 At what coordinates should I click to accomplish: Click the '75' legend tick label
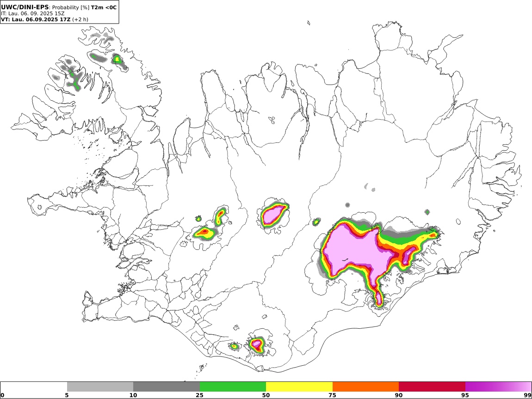[333, 395]
